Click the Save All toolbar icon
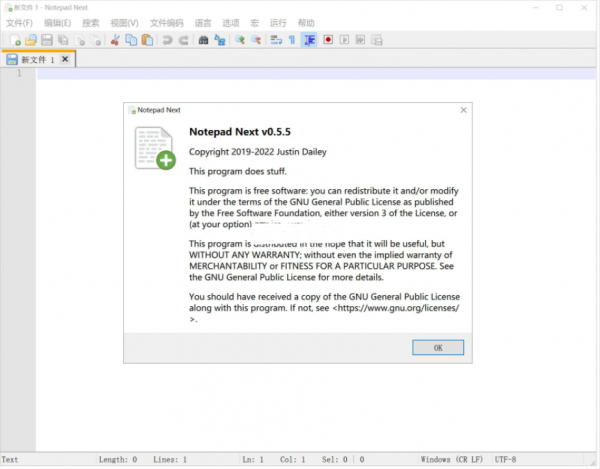 63,40
